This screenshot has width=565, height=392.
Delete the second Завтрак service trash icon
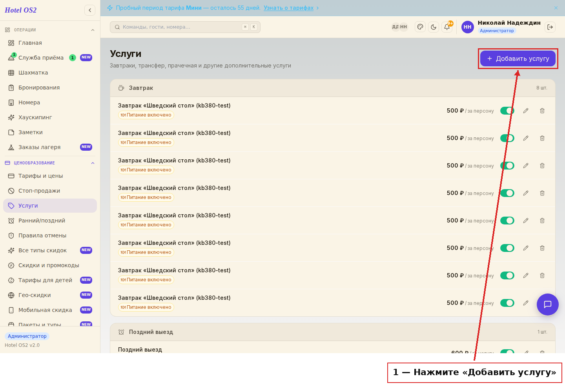click(542, 138)
